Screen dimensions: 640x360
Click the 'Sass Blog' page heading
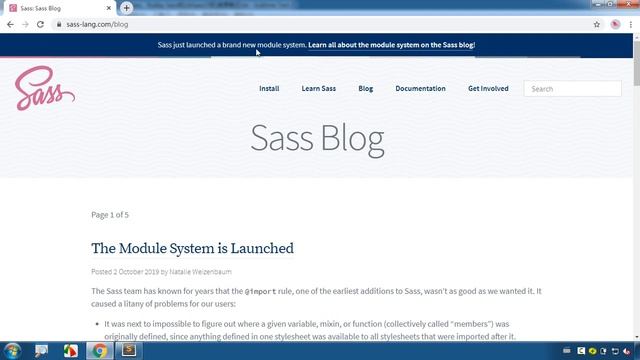click(317, 139)
